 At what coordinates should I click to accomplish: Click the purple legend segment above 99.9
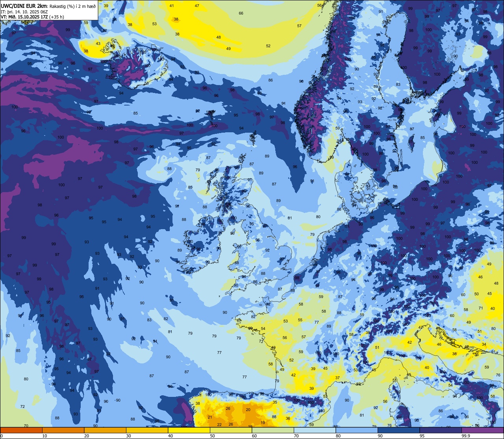(x=482, y=430)
